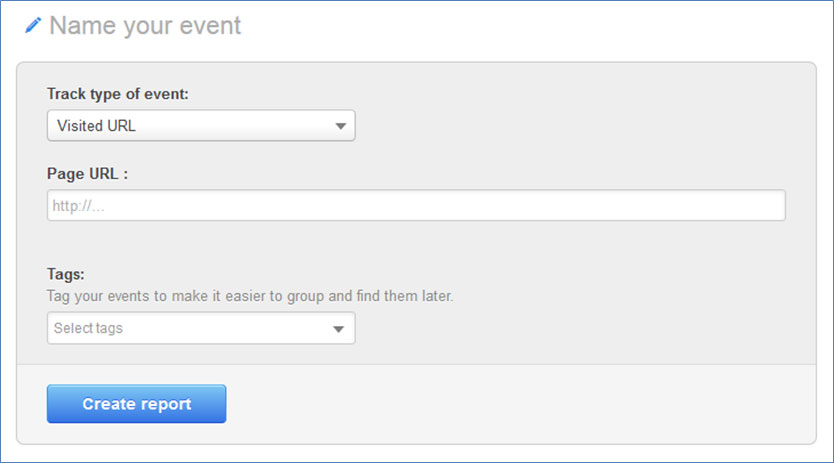The height and width of the screenshot is (463, 834).
Task: Focus the Page URL input field
Action: click(416, 205)
